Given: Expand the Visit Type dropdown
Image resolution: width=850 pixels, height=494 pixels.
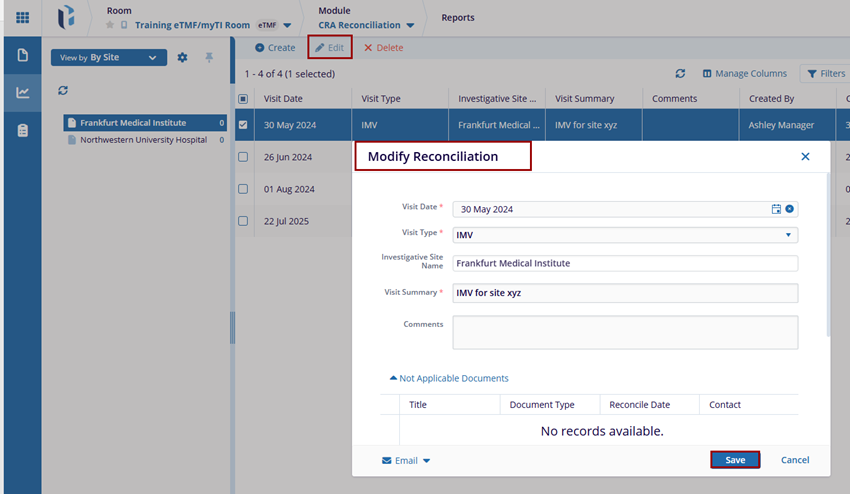Looking at the screenshot, I should click(x=789, y=236).
